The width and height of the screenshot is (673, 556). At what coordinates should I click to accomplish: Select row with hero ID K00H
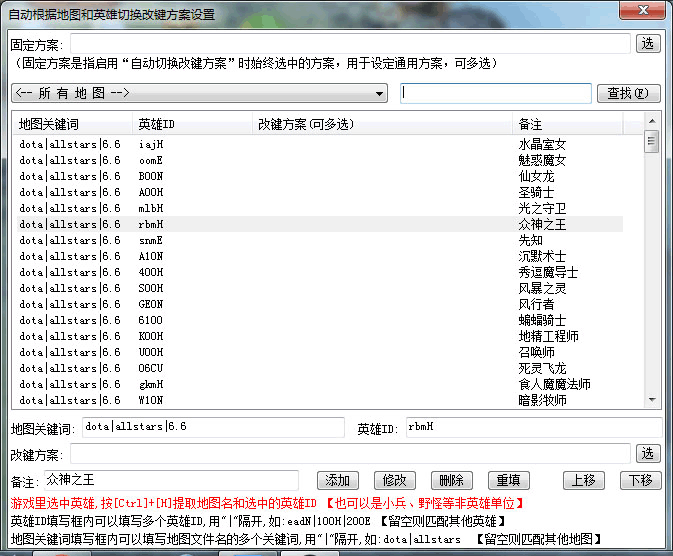click(320, 336)
